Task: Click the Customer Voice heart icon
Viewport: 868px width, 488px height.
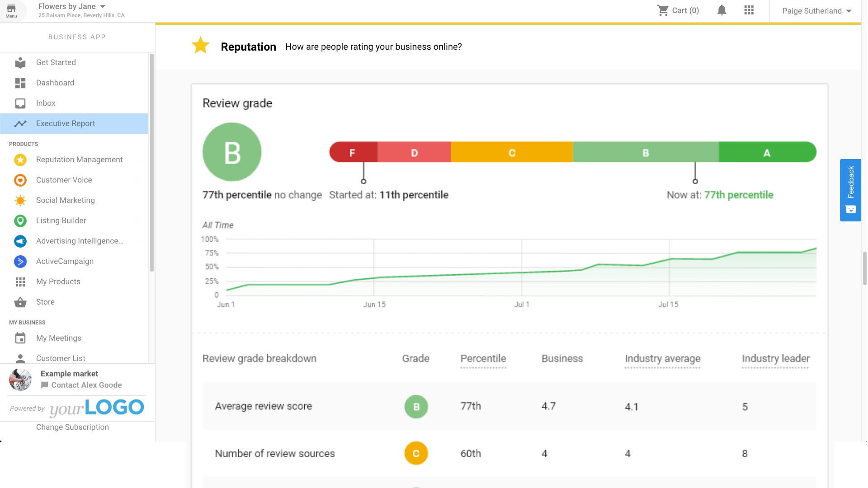Action: [x=20, y=180]
